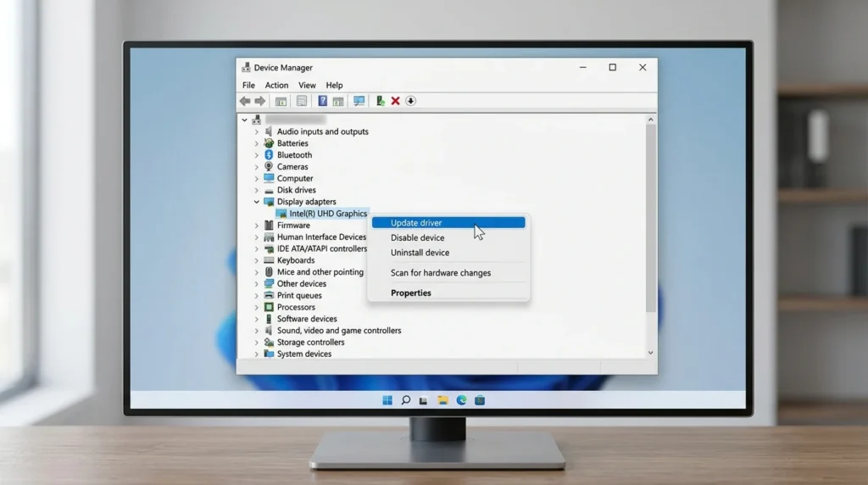
Task: Open Task View on the taskbar
Action: [x=424, y=400]
